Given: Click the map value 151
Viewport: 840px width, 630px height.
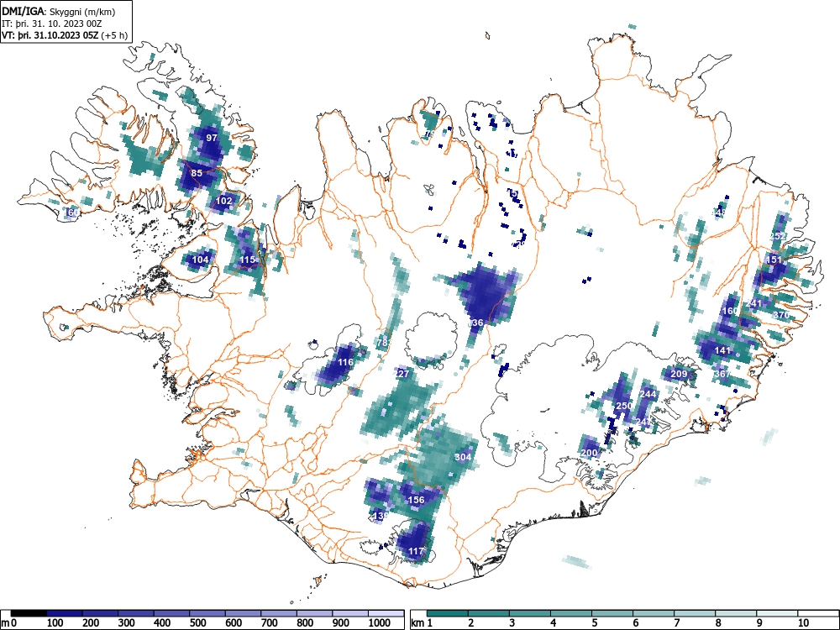Looking at the screenshot, I should coord(774,260).
